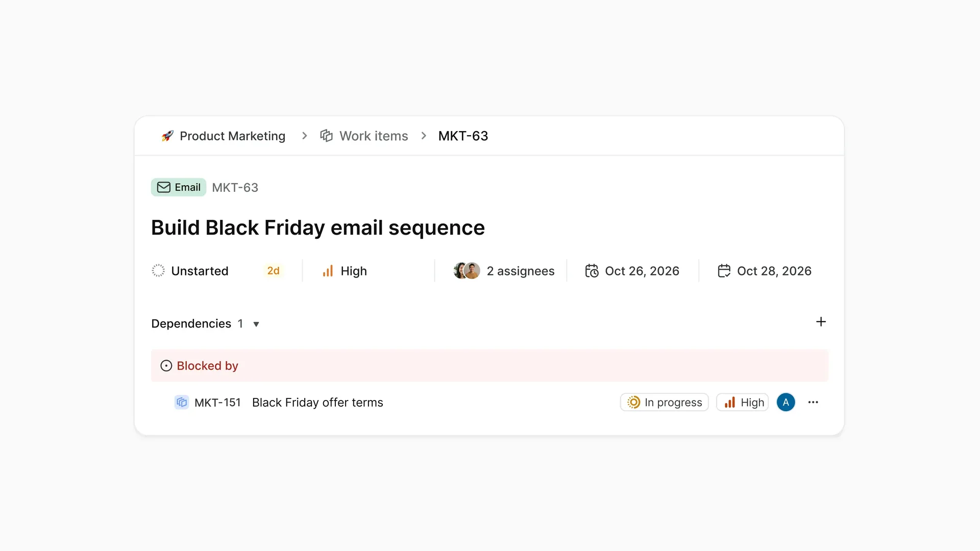Screen dimensions: 980x551
Task: Click the Email type badge
Action: [179, 187]
